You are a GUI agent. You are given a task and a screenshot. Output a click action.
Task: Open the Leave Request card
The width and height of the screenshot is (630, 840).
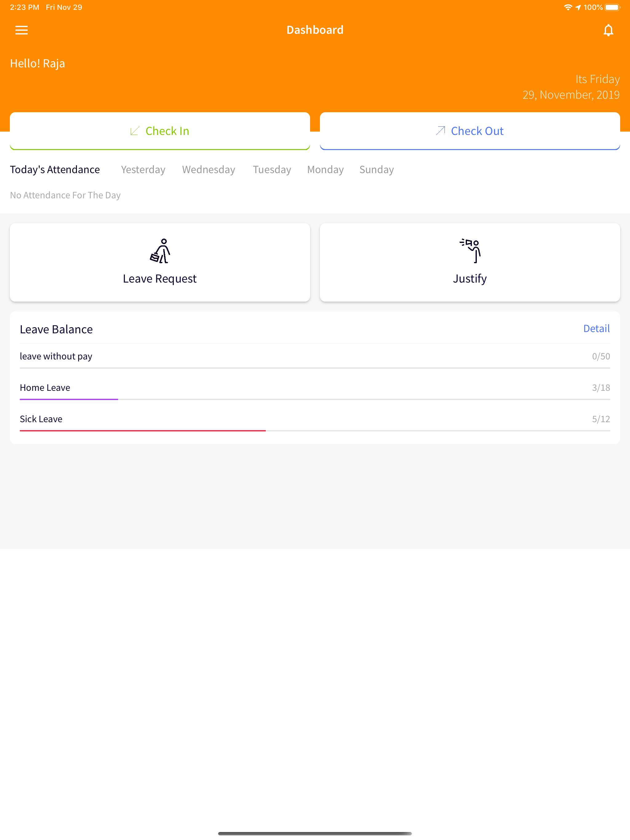pos(160,262)
